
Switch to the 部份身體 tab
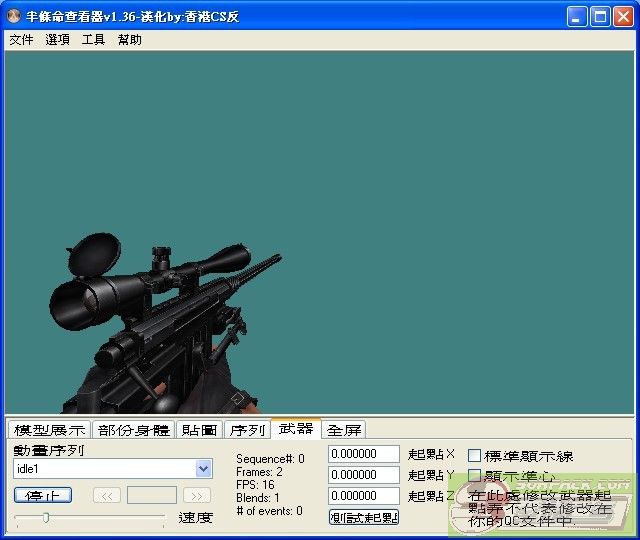point(133,430)
